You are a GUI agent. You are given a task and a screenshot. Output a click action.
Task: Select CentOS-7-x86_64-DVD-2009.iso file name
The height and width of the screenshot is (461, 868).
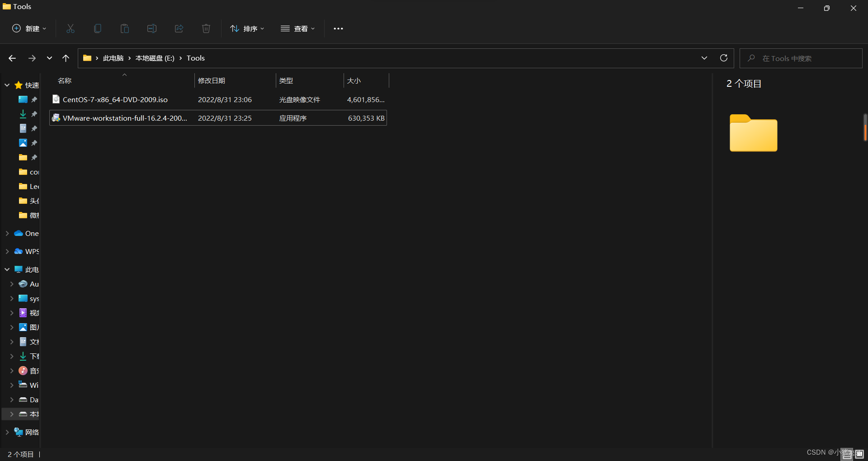pos(115,100)
